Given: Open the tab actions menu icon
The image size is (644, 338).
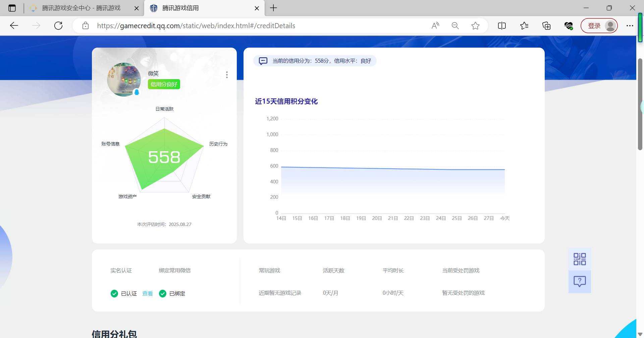Looking at the screenshot, I should click(x=12, y=8).
